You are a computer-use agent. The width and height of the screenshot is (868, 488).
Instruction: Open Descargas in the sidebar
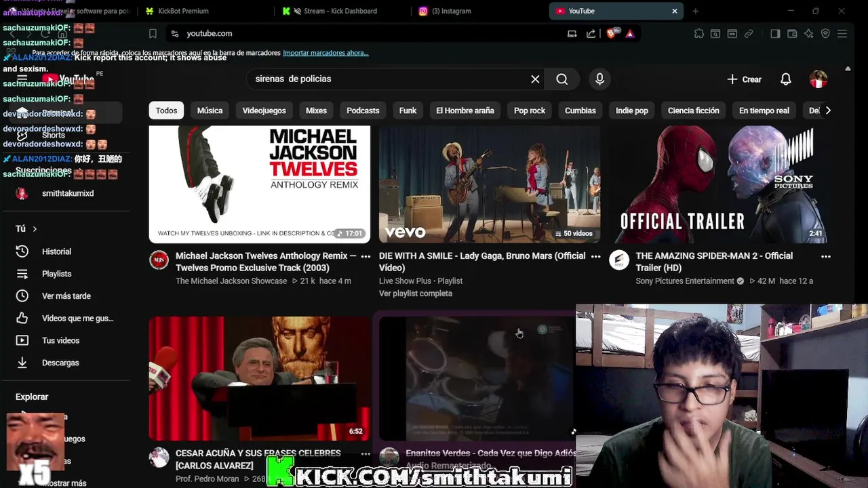(x=66, y=363)
